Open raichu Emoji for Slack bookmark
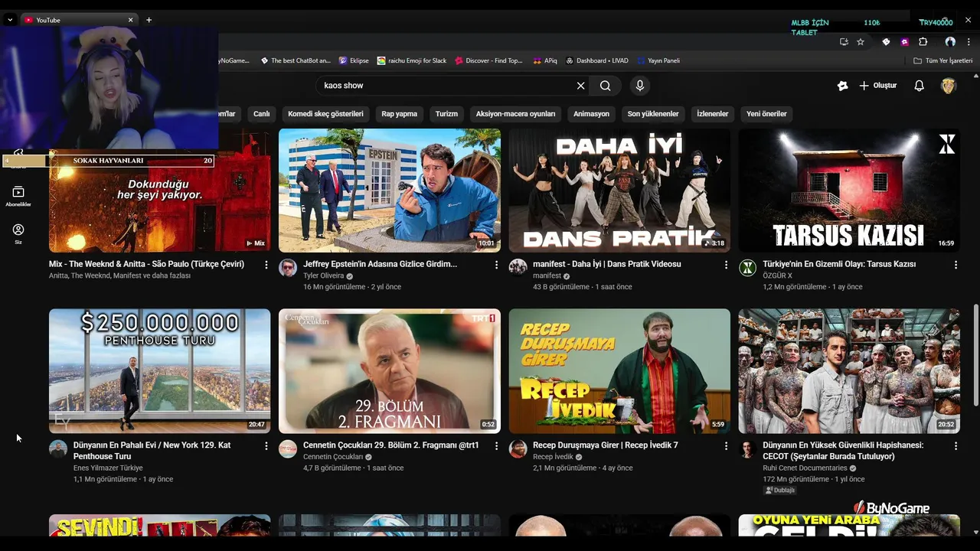 [412, 60]
